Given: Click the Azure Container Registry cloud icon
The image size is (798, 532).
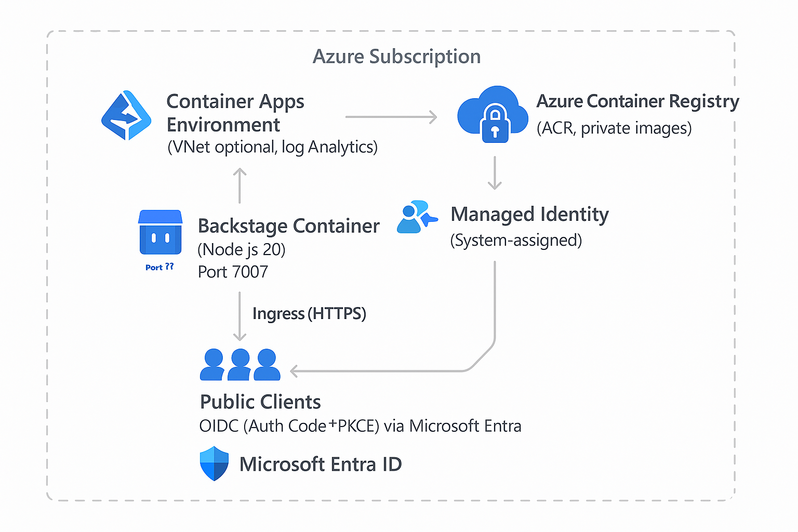Looking at the screenshot, I should click(x=491, y=110).
